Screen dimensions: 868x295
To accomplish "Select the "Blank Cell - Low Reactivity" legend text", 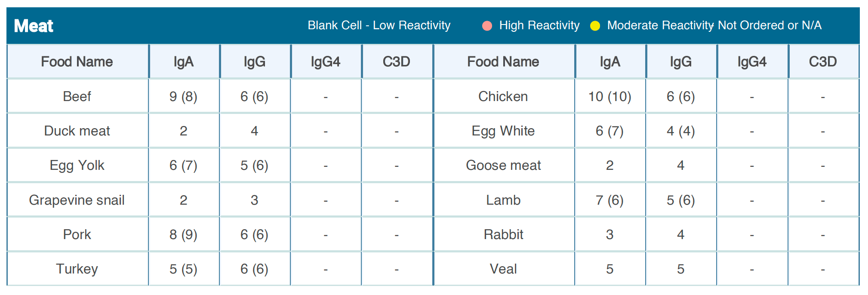I will pos(379,25).
